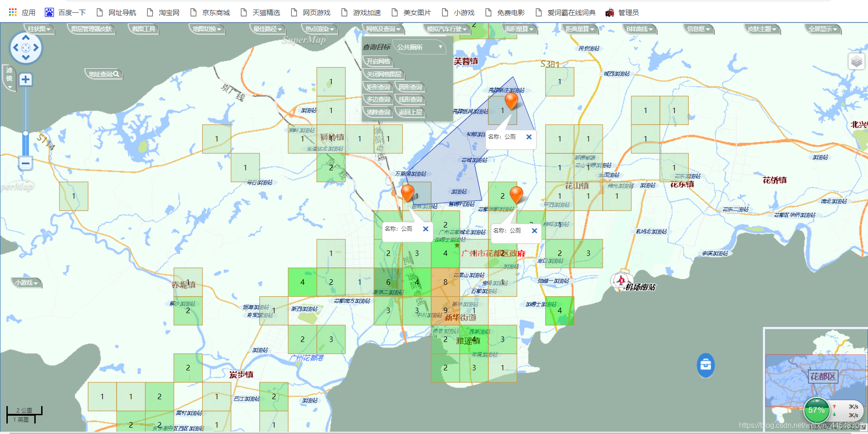868x434 pixels.
Task: Open the 管理员 bookmark
Action: [622, 12]
